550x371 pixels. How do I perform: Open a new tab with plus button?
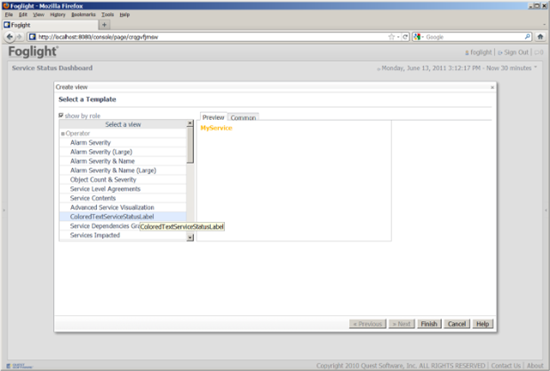pyautogui.click(x=104, y=25)
